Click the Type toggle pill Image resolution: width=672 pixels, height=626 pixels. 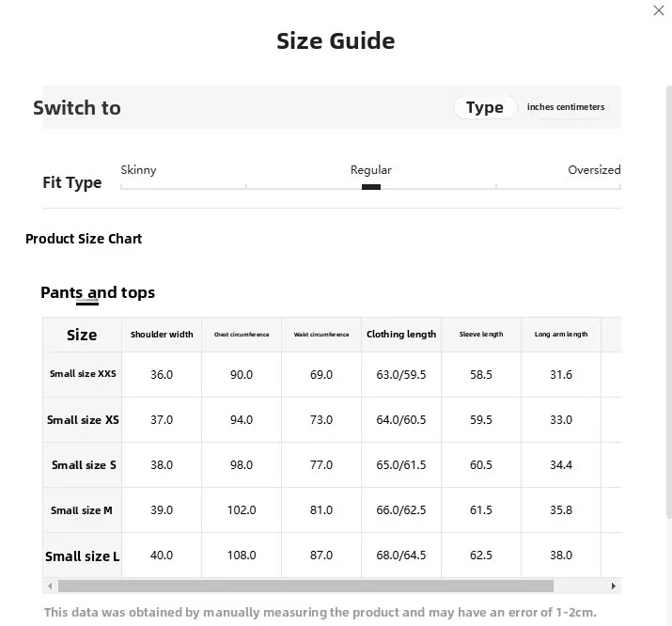tap(485, 107)
